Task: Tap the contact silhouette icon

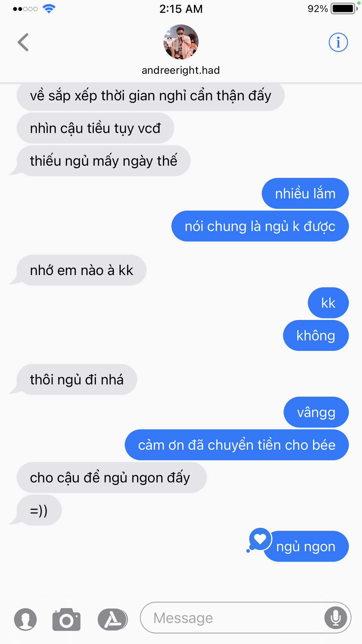Action: pyautogui.click(x=25, y=619)
